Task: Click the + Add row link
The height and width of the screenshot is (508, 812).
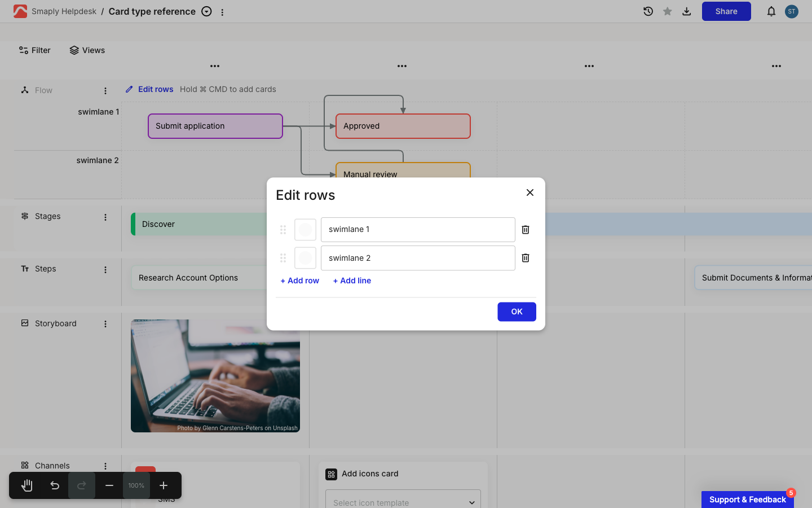Action: (x=300, y=281)
